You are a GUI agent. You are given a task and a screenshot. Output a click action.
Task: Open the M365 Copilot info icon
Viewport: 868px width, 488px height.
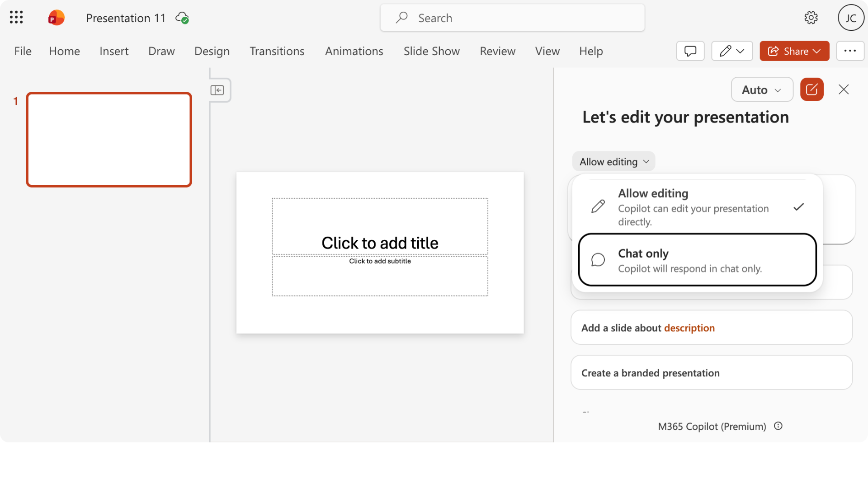[778, 426]
